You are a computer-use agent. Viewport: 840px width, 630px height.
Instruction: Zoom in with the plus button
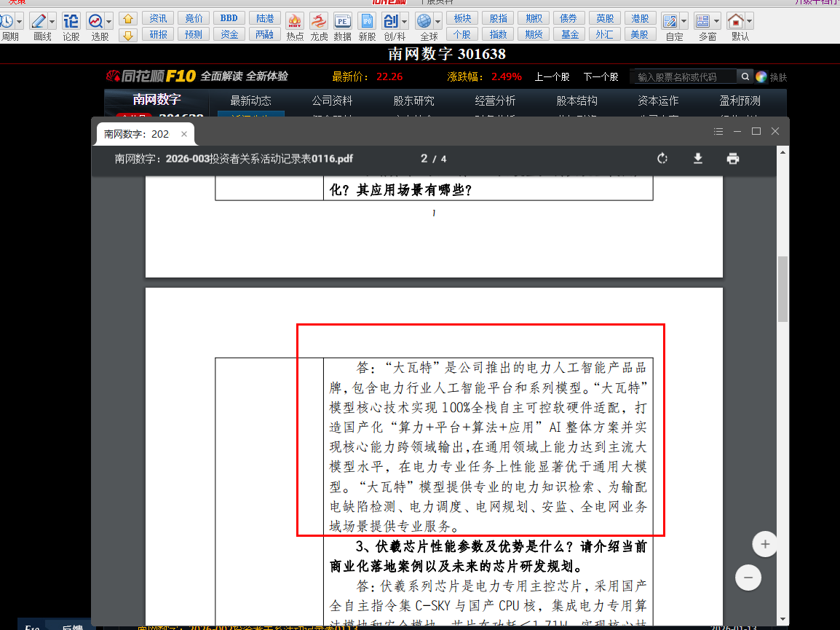point(765,544)
